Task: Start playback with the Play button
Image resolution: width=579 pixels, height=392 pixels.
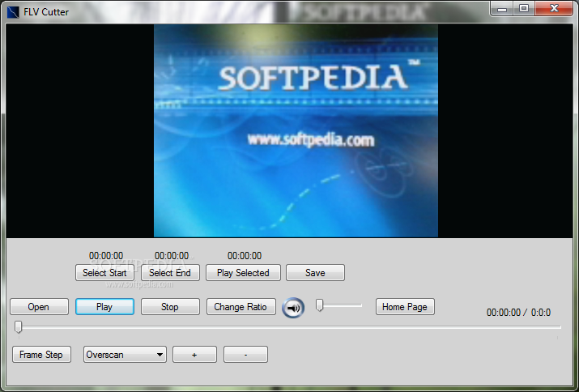Action: 104,307
